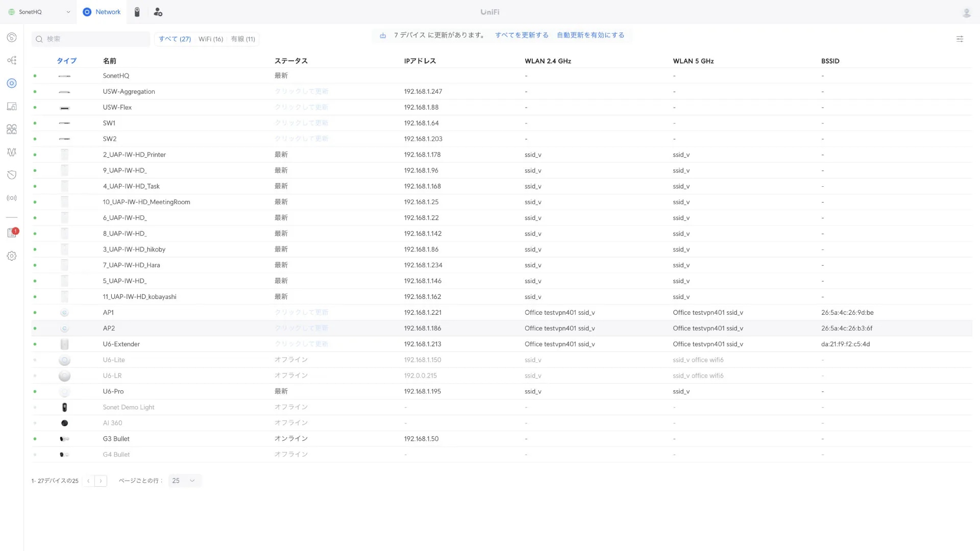Open the zigzag waveform icon in the sidebar
The image size is (980, 551).
12,152
